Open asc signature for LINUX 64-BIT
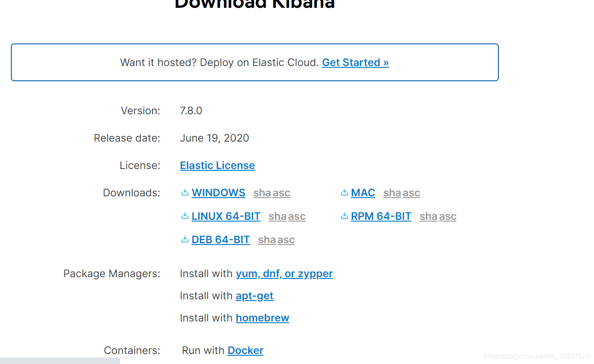This screenshot has width=594, height=364. tap(297, 216)
